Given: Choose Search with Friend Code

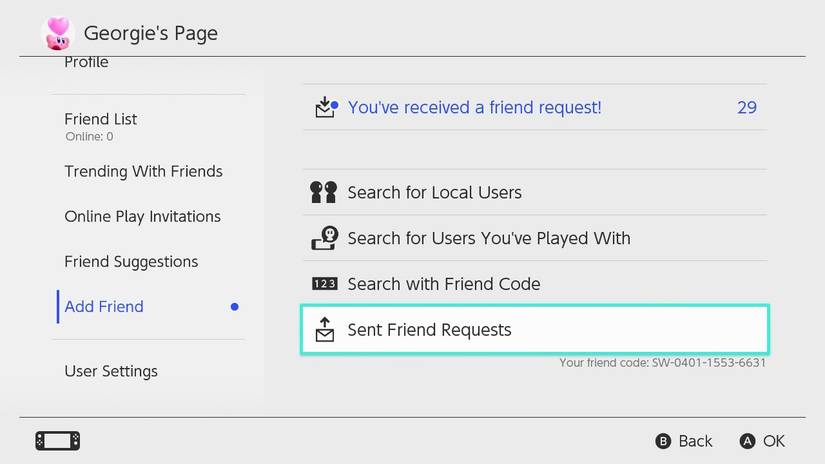Looking at the screenshot, I should pos(443,284).
